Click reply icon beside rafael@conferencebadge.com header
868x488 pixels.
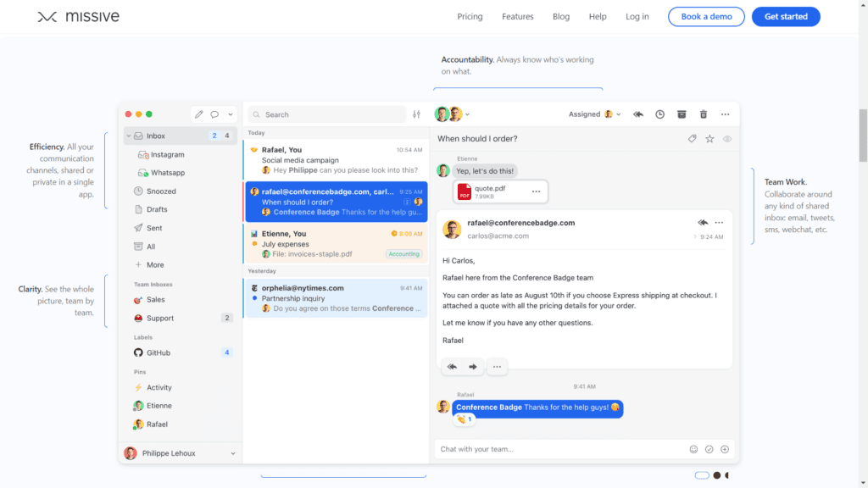[x=703, y=223]
